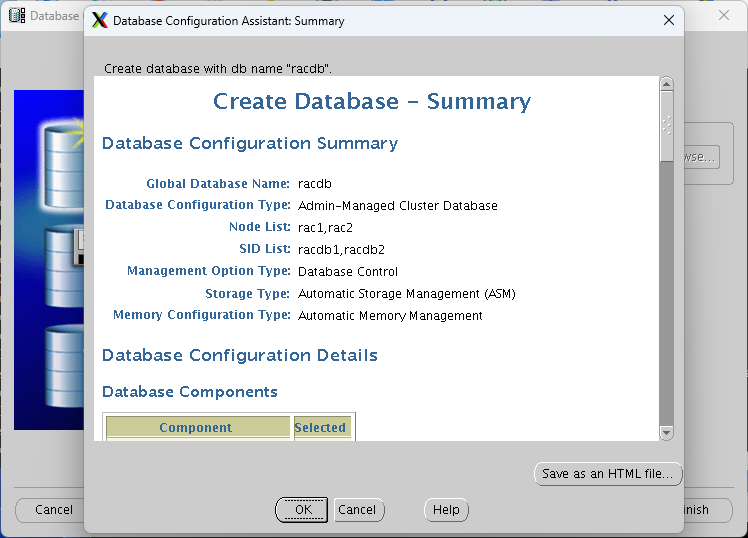Click the Database Configuration Type label
748x538 pixels.
198,205
